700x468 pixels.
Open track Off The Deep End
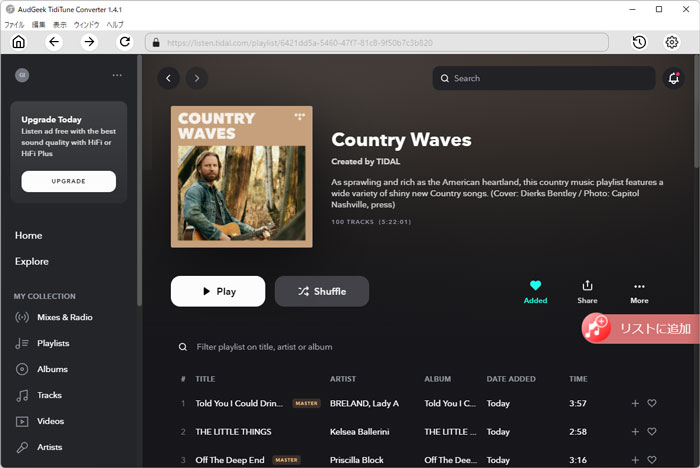pyautogui.click(x=230, y=460)
